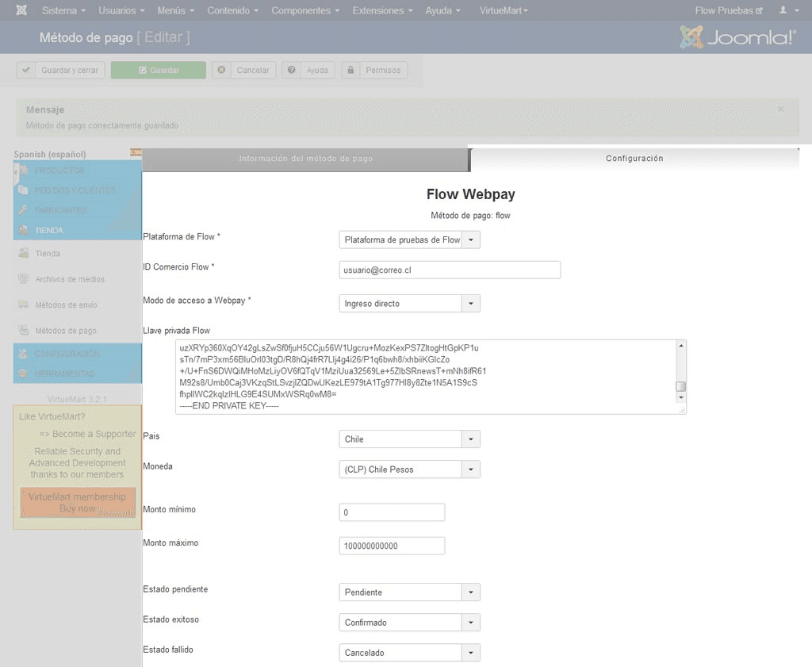Screen dimensions: 812x667
Task: Click the Joomla! brand logo
Action: pos(738,36)
